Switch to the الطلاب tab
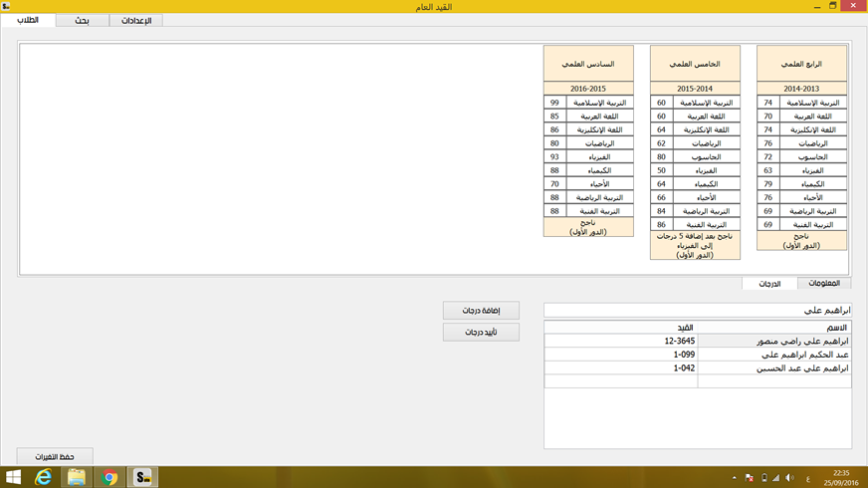868x488 pixels. tap(28, 20)
